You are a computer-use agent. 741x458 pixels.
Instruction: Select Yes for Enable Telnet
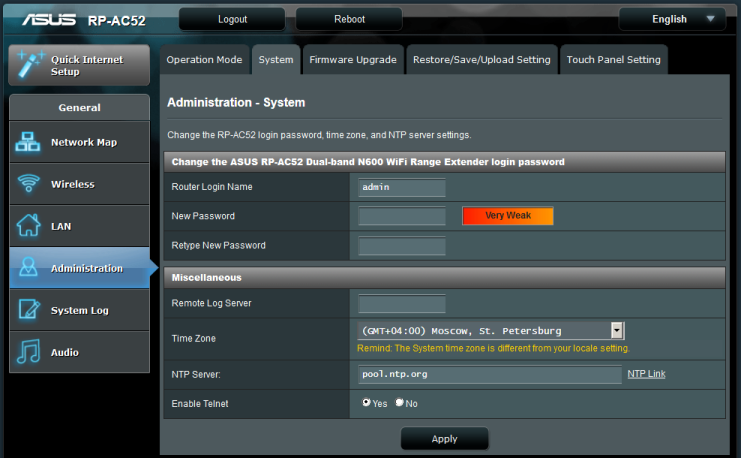coord(366,402)
